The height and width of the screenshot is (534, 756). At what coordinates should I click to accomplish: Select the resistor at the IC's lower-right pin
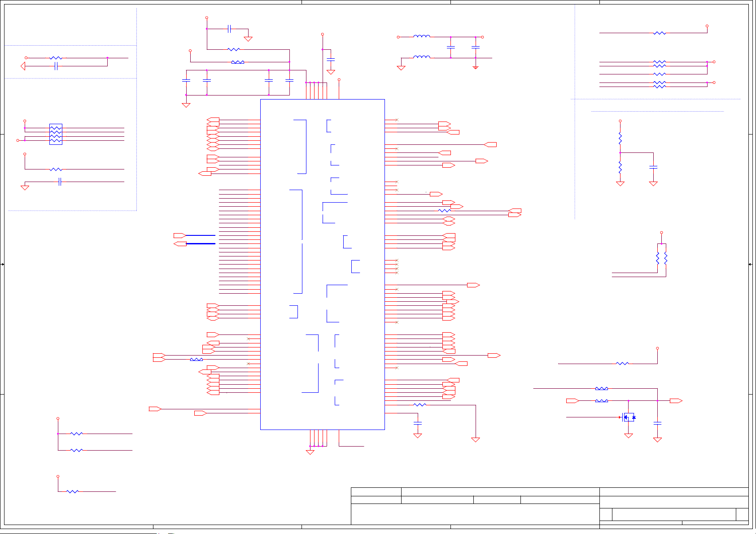coord(420,405)
